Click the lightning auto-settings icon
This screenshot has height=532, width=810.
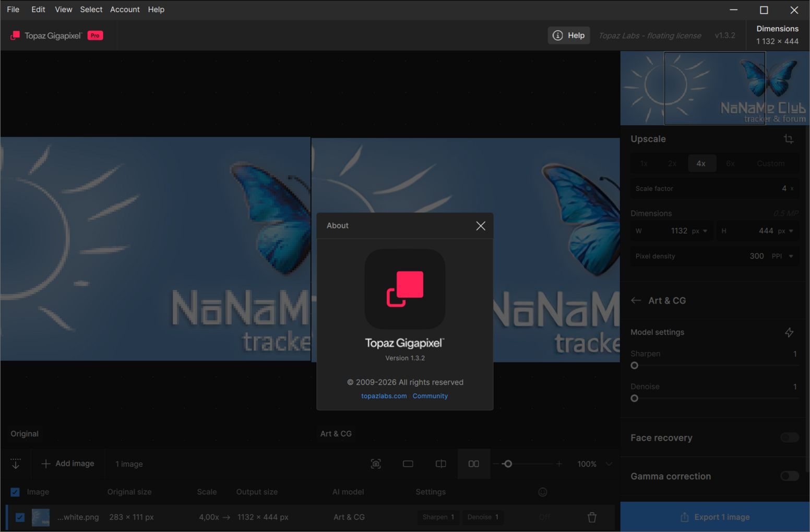[x=789, y=332]
